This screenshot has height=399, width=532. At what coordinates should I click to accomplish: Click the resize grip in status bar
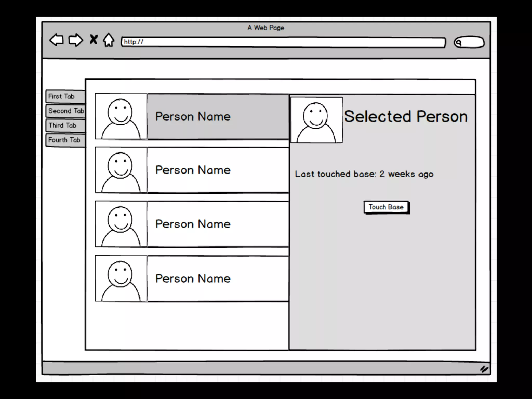tap(484, 369)
